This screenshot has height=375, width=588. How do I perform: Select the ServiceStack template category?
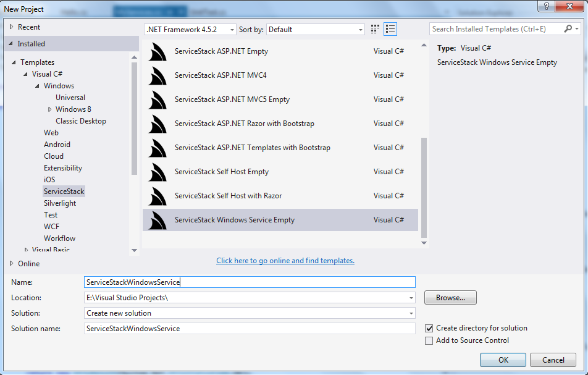coord(64,192)
